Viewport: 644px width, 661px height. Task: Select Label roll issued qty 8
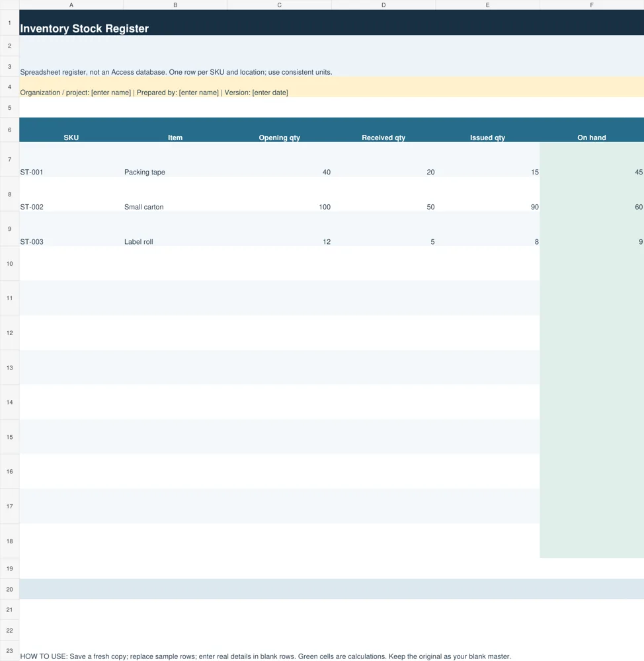click(487, 229)
